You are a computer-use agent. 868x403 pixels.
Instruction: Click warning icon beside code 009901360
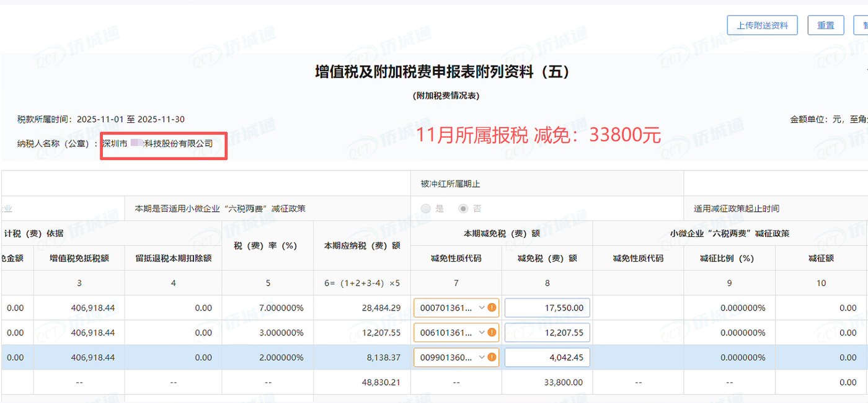point(492,357)
